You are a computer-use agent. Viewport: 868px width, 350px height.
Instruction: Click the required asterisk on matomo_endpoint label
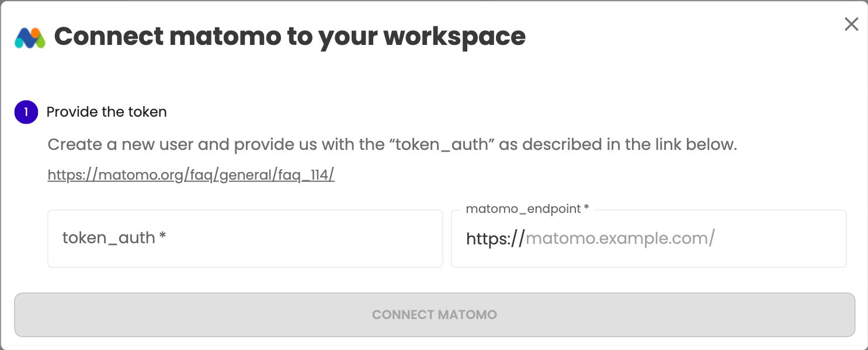(586, 208)
